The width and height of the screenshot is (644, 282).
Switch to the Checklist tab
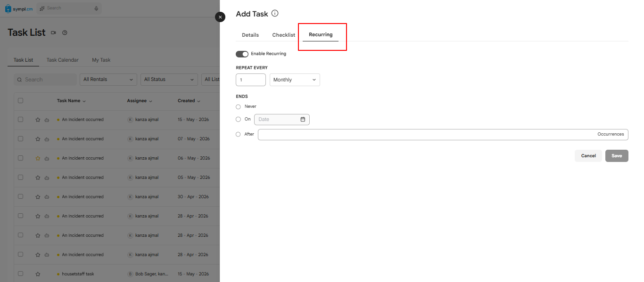click(284, 35)
